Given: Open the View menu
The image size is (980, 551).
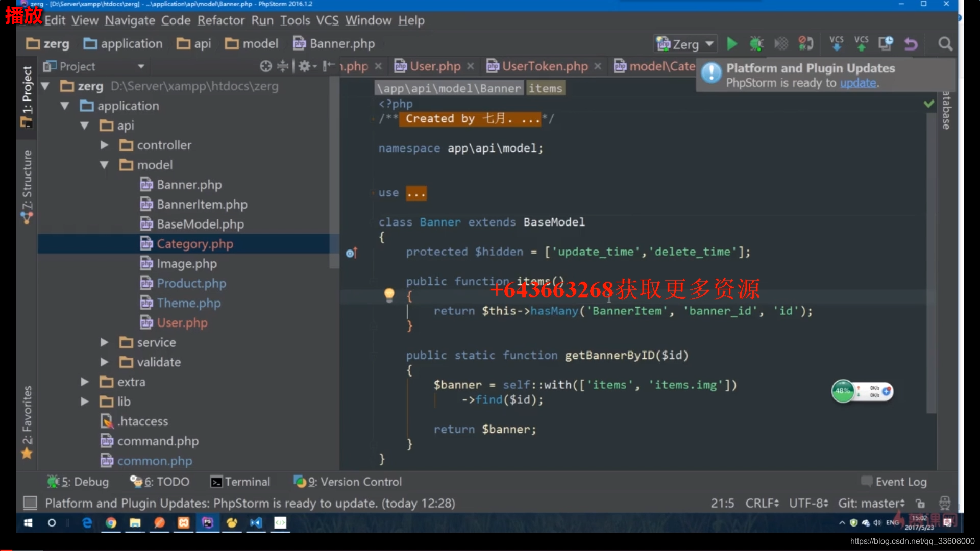Looking at the screenshot, I should click(85, 20).
